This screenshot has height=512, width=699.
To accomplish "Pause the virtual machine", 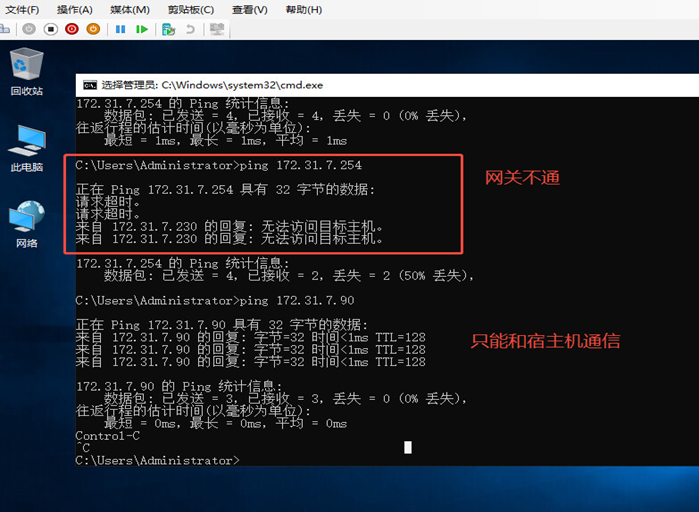I will click(121, 29).
